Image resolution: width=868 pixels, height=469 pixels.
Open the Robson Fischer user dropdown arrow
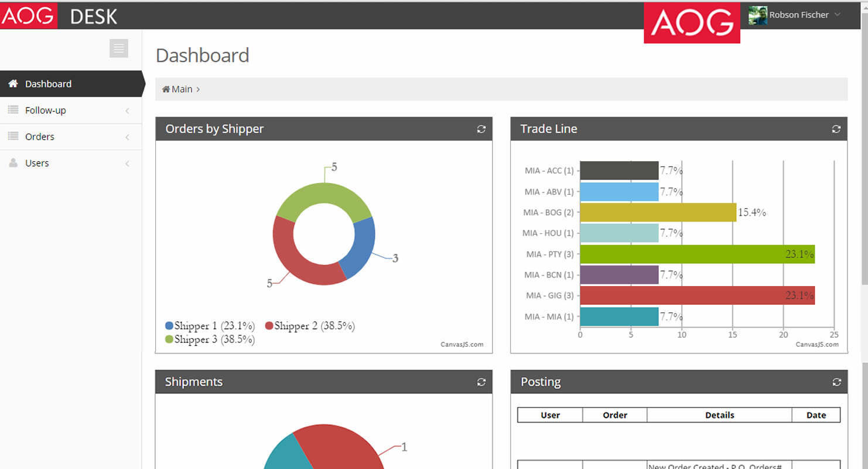click(x=838, y=15)
